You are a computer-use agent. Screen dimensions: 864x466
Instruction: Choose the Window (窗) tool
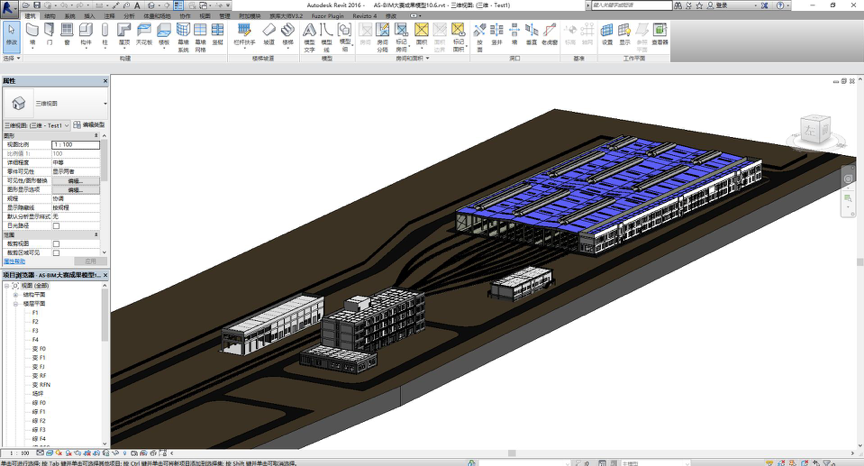67,35
